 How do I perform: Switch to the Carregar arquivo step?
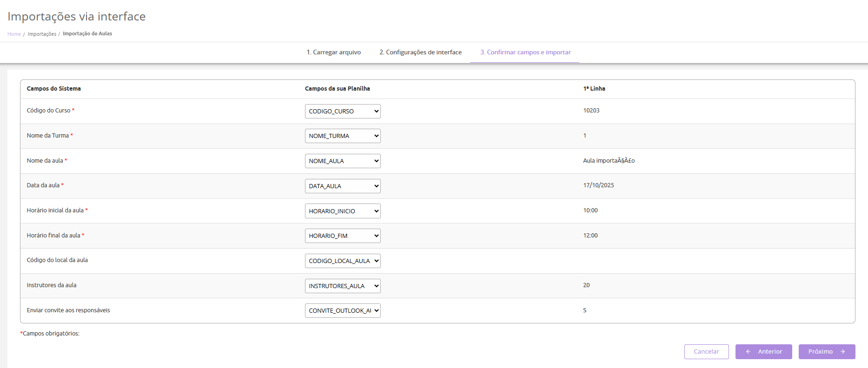coord(333,53)
